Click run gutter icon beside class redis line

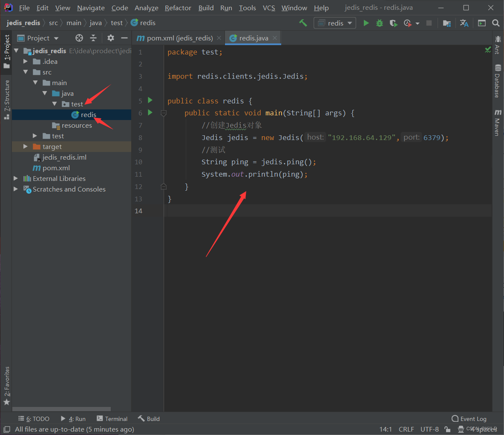pyautogui.click(x=150, y=100)
